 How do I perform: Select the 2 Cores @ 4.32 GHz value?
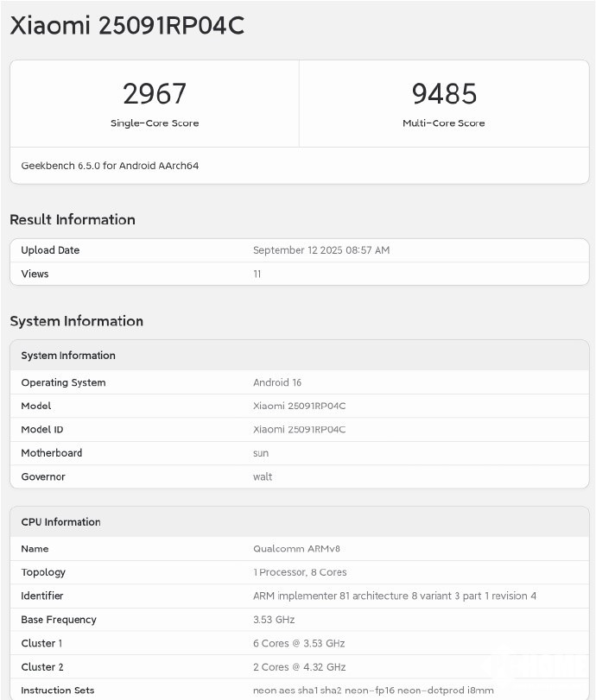click(300, 667)
